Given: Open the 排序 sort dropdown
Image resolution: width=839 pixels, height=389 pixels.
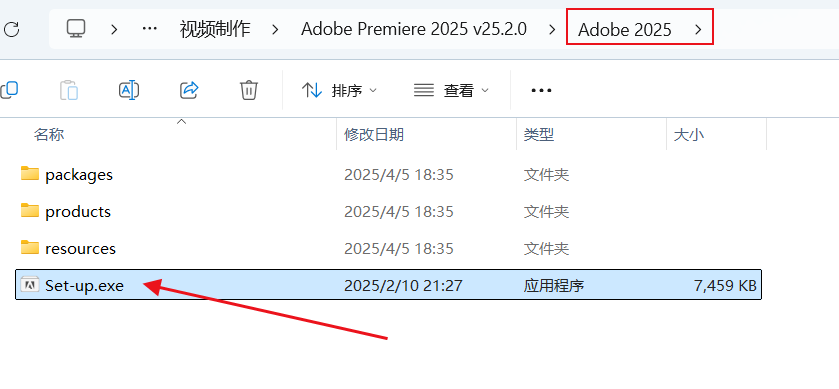Looking at the screenshot, I should 339,90.
